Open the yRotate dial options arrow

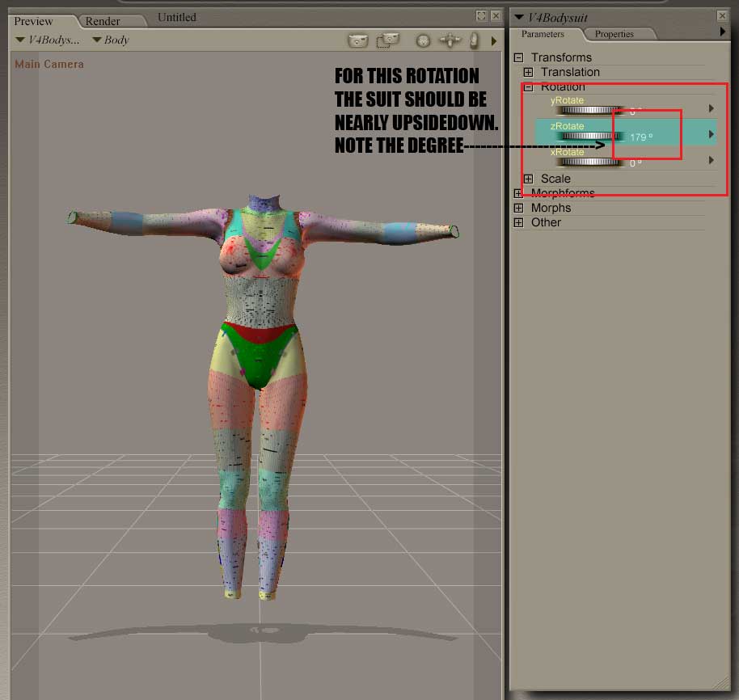point(712,108)
